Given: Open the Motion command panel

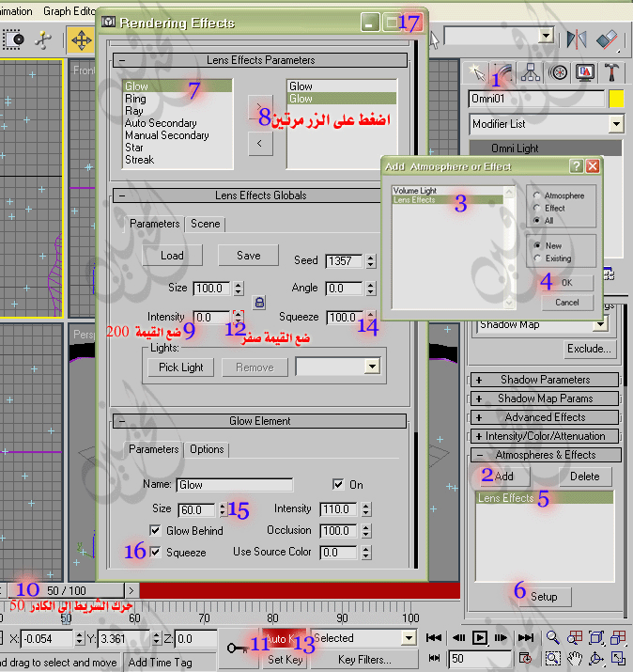Looking at the screenshot, I should tap(558, 73).
